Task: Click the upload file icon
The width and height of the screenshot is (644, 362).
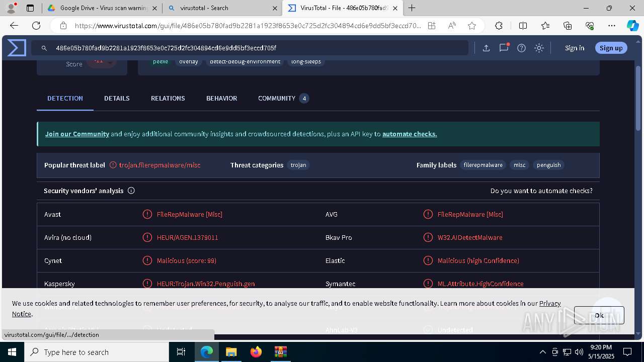Action: tap(486, 48)
